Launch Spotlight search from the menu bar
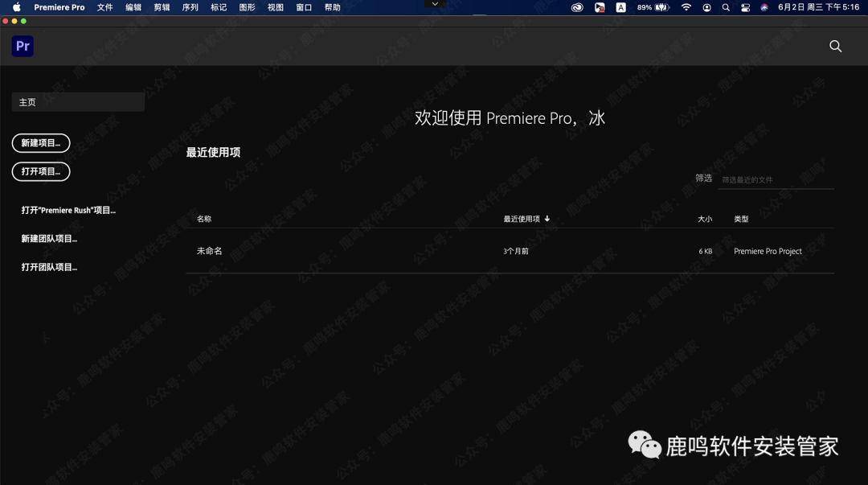The image size is (868, 485). click(726, 7)
